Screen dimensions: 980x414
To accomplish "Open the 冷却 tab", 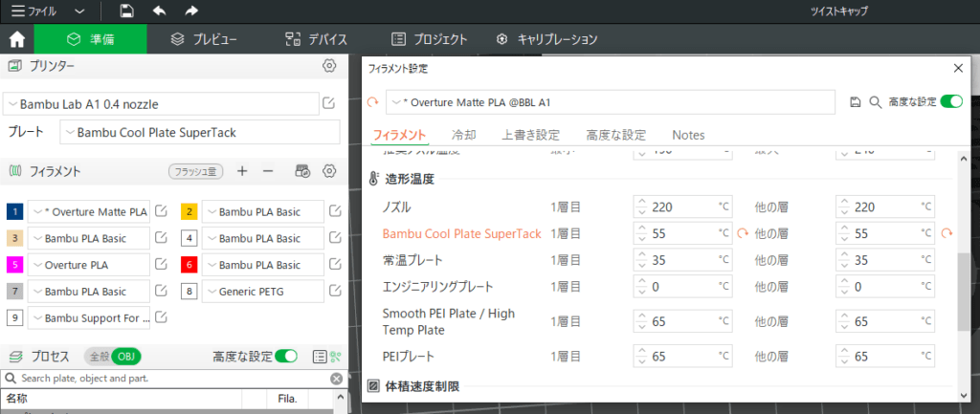I will click(464, 135).
